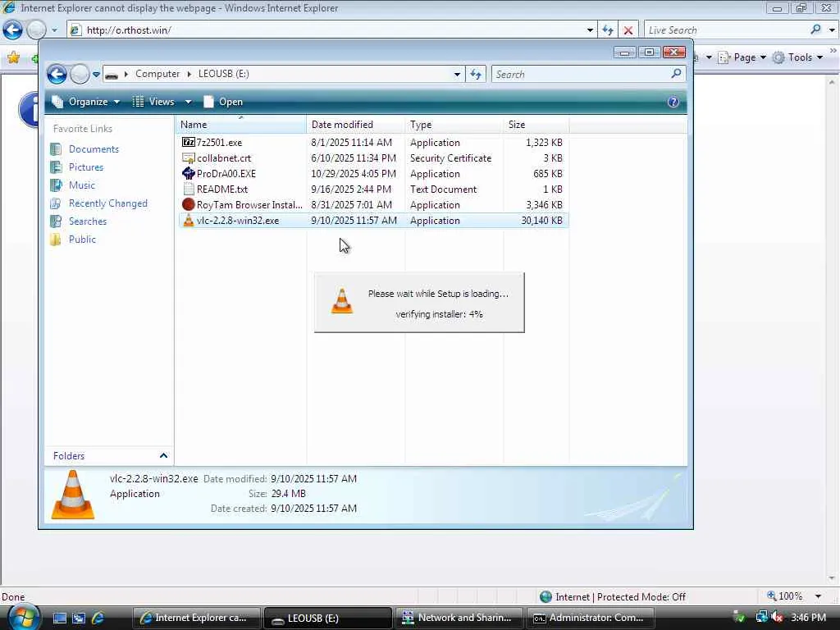
Task: Switch to Administrator Command Prompt taskbar button
Action: pos(591,619)
